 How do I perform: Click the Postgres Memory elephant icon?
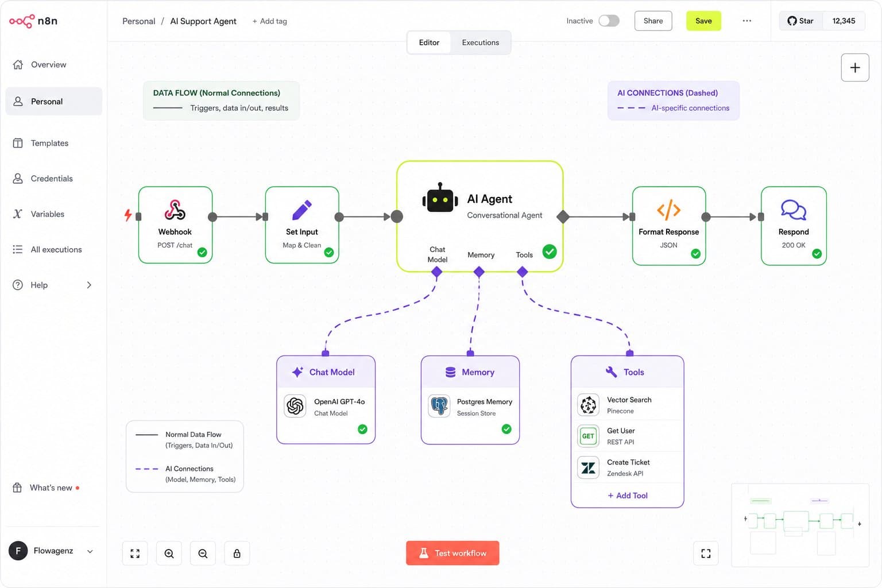(439, 407)
